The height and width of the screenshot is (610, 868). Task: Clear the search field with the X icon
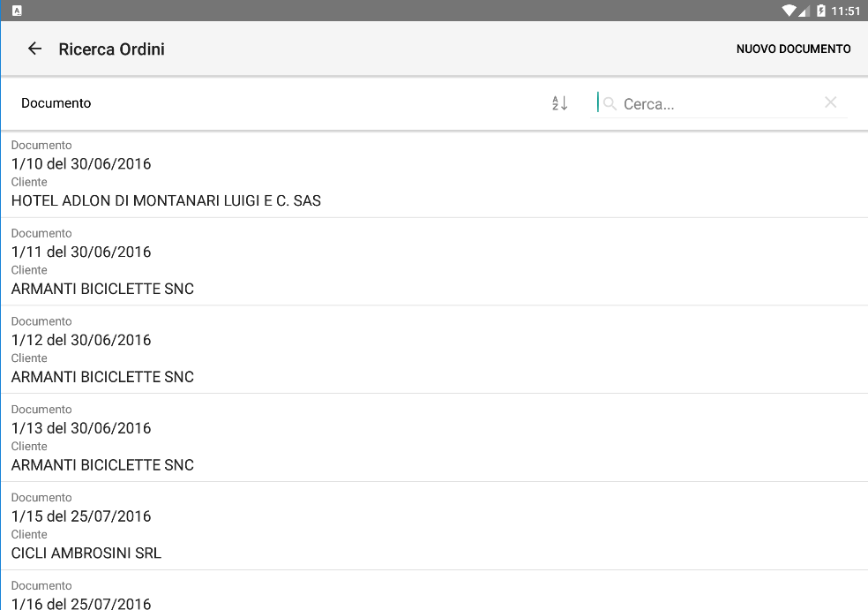pos(830,102)
